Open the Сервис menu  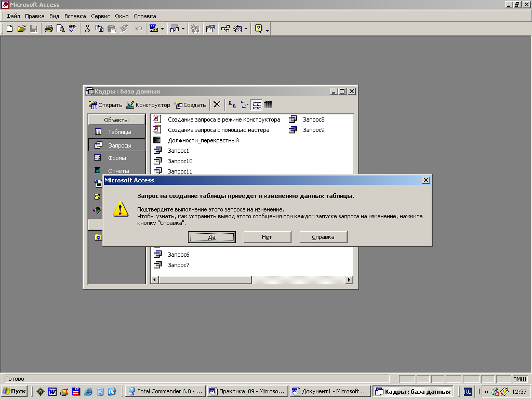100,16
